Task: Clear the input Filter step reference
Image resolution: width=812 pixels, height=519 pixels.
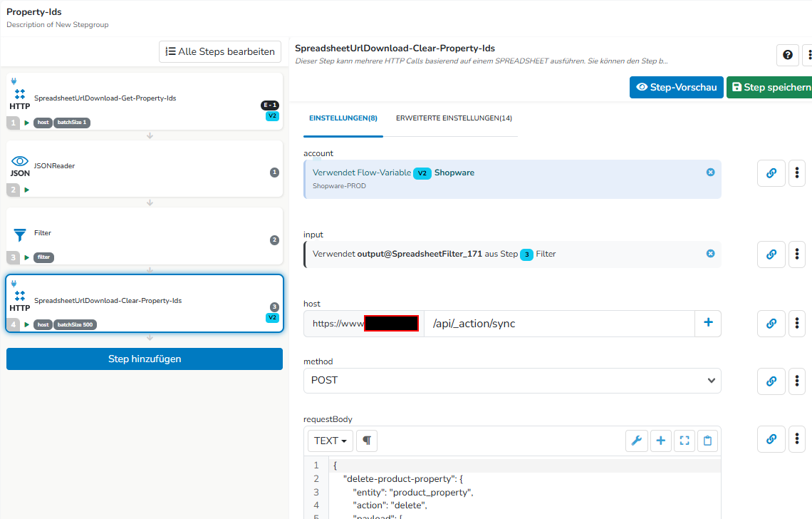Action: (x=711, y=254)
